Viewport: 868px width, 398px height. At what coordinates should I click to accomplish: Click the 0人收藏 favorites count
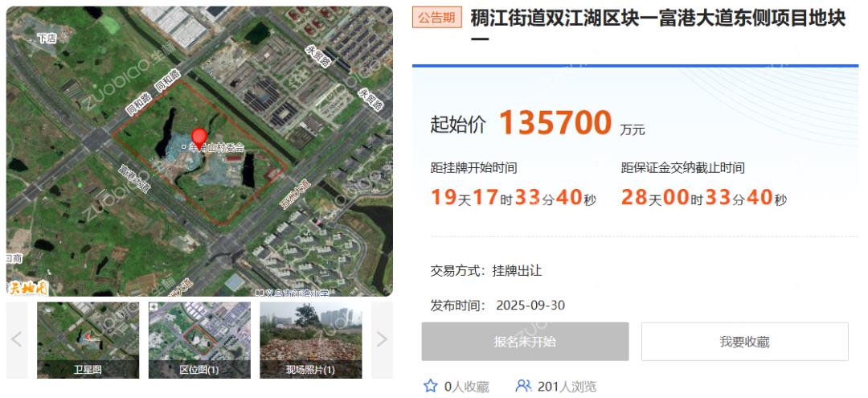pyautogui.click(x=466, y=387)
